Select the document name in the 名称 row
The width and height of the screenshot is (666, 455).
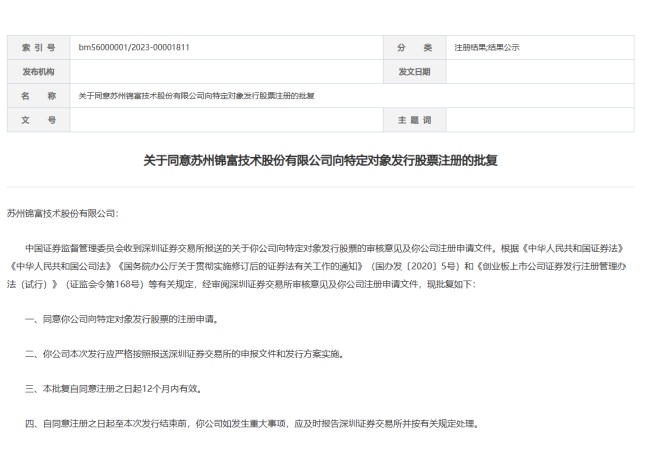(x=196, y=96)
